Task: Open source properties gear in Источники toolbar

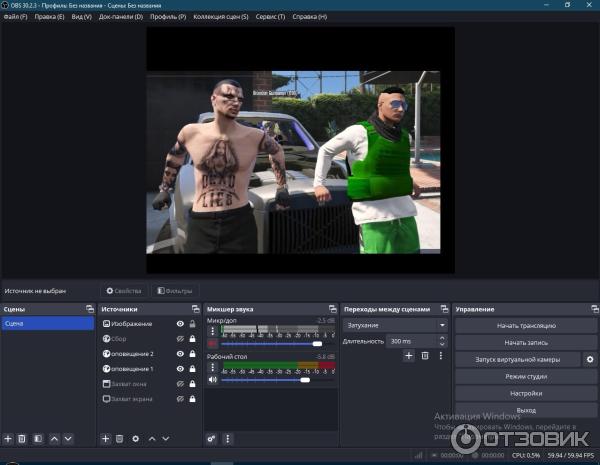Action: pyautogui.click(x=135, y=439)
